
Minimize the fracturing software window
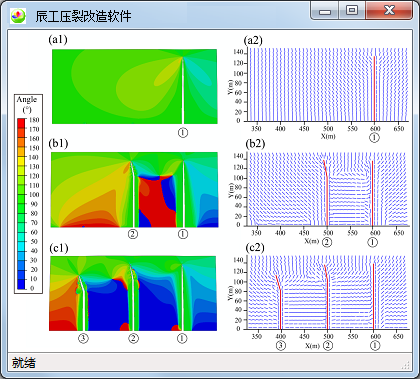(325, 10)
